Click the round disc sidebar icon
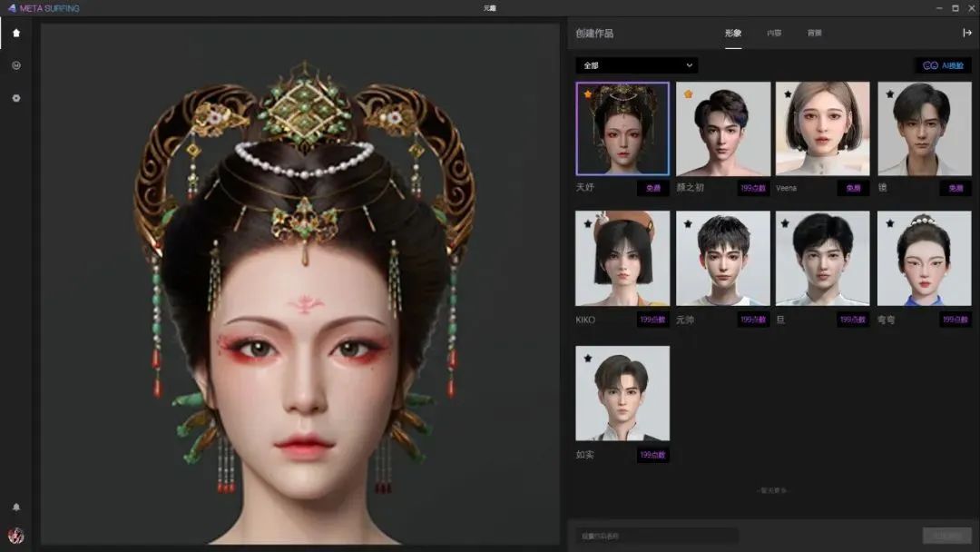Screen dimensions: 980x552 click(15, 98)
